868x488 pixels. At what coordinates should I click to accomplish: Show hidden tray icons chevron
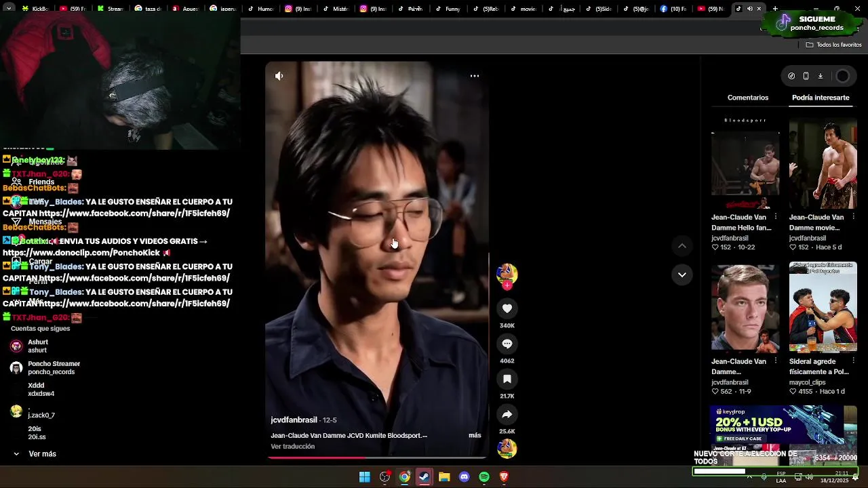click(749, 477)
